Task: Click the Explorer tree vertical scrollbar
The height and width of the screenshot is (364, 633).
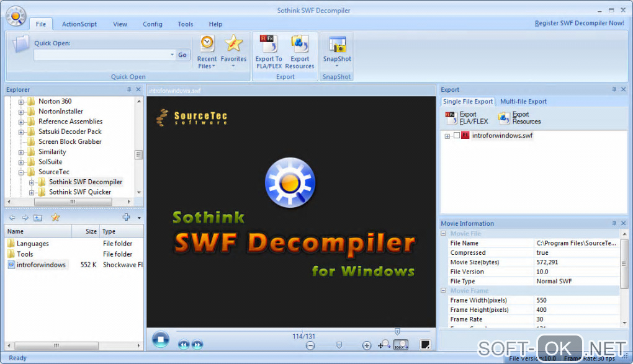Action: [x=139, y=154]
